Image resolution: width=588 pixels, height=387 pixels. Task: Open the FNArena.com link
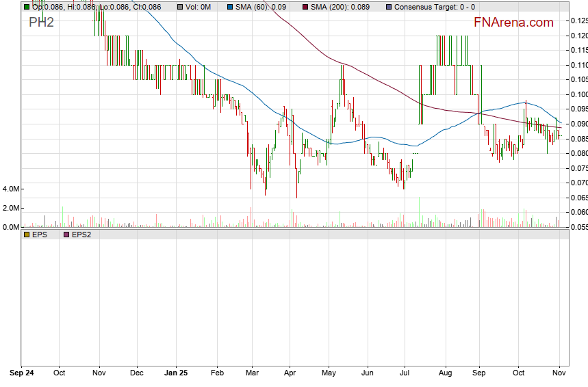coord(513,23)
